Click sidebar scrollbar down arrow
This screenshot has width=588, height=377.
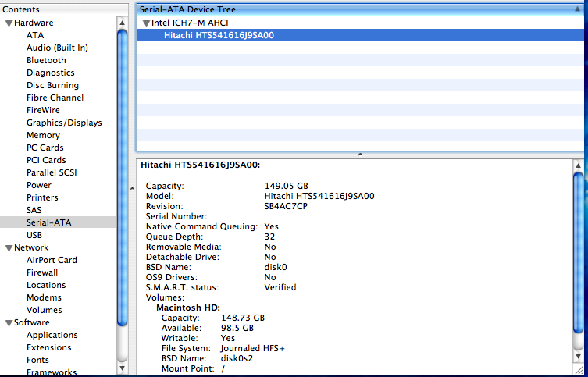coord(122,368)
